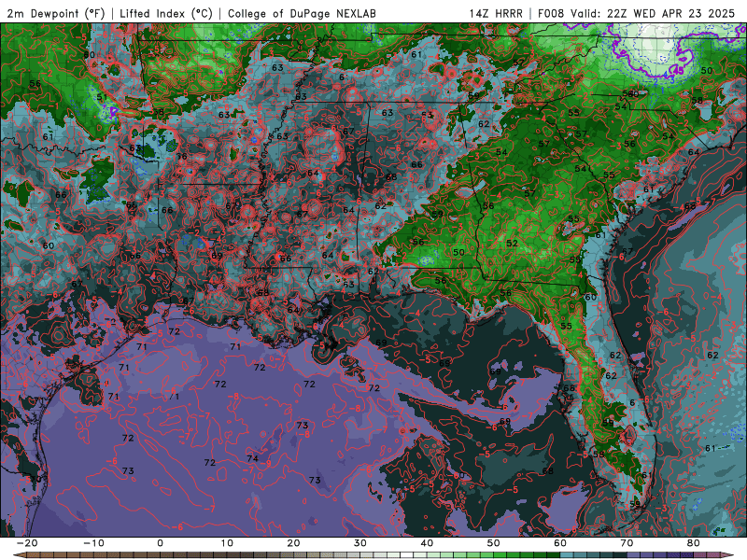The width and height of the screenshot is (747, 560).
Task: Click the "40" color scale label
Action: point(427,543)
